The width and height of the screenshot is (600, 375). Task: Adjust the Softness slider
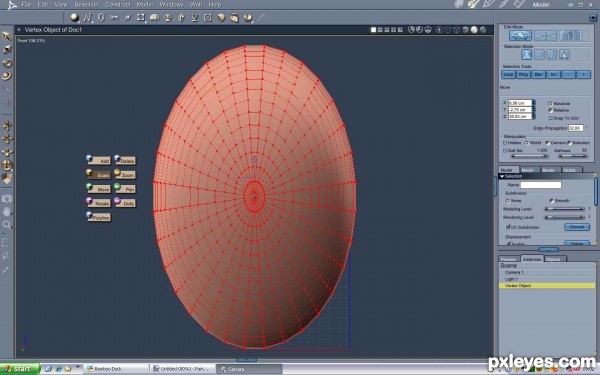click(573, 156)
